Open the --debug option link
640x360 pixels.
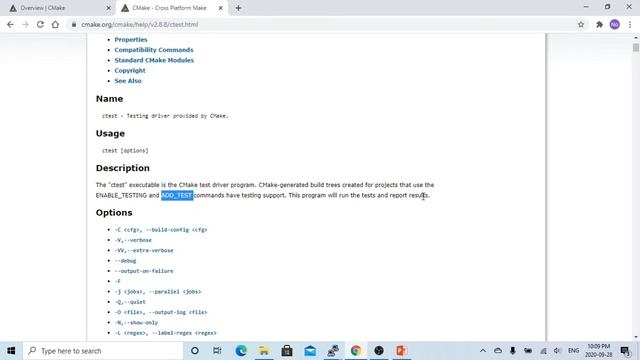pos(125,260)
